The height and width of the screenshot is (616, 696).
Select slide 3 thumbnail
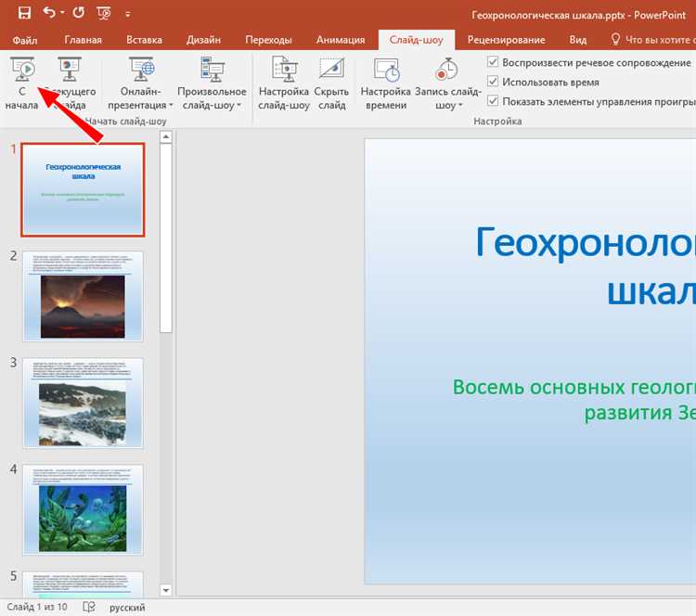83,403
